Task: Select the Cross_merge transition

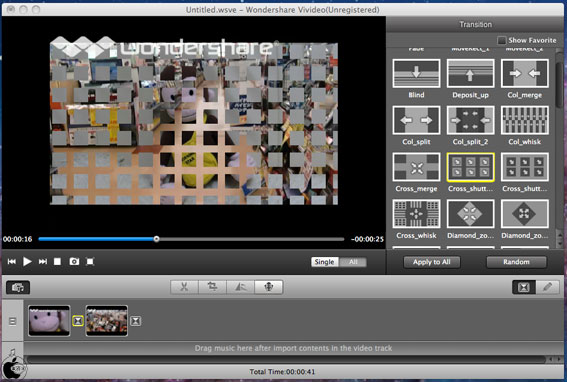Action: pos(416,167)
